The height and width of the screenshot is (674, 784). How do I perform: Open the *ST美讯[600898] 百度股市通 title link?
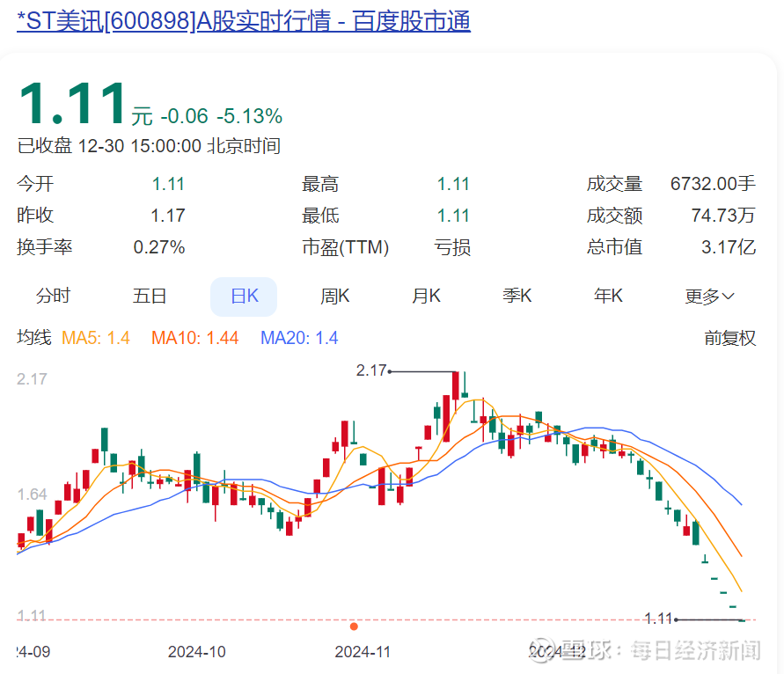click(x=244, y=21)
